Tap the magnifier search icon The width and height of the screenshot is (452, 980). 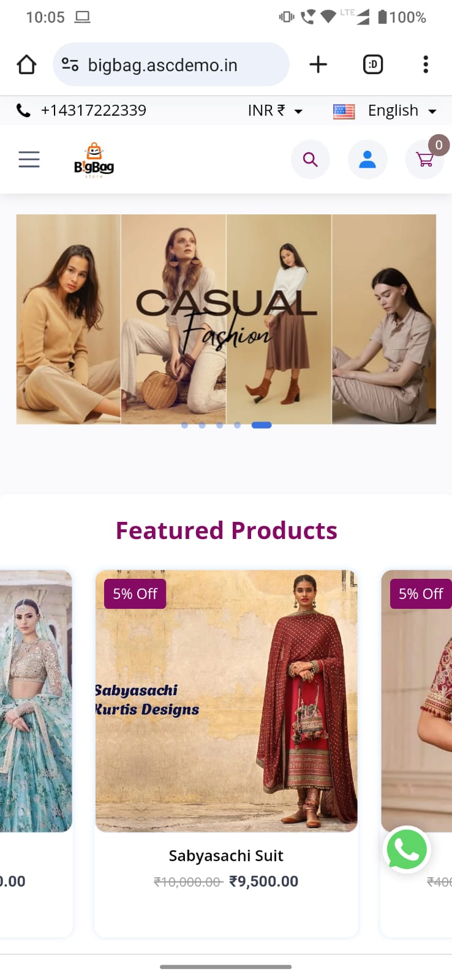point(311,159)
